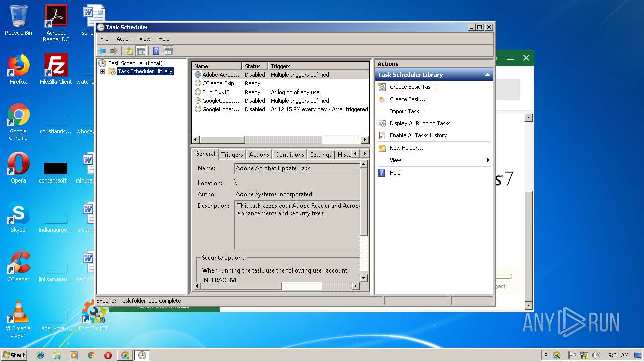Switch to the Triggers tab
The image size is (644, 362).
tap(232, 155)
